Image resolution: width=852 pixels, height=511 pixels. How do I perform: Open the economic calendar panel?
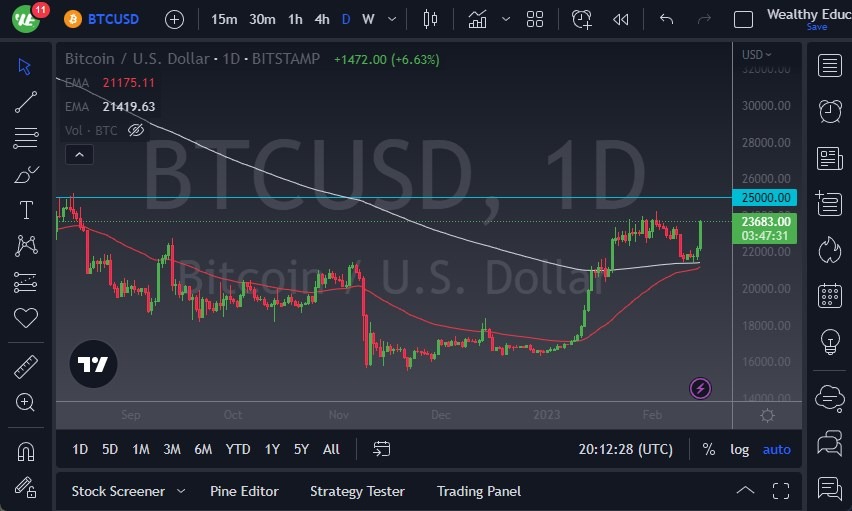pos(830,295)
